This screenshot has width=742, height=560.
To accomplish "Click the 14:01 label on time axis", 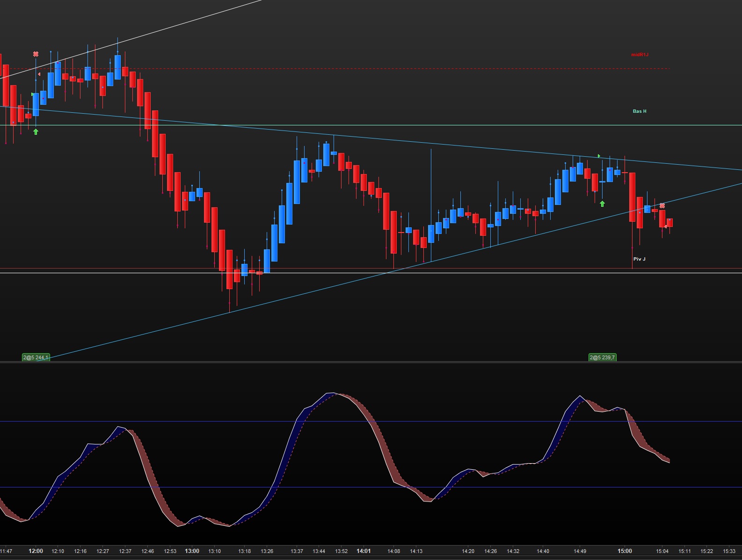I will point(364,551).
